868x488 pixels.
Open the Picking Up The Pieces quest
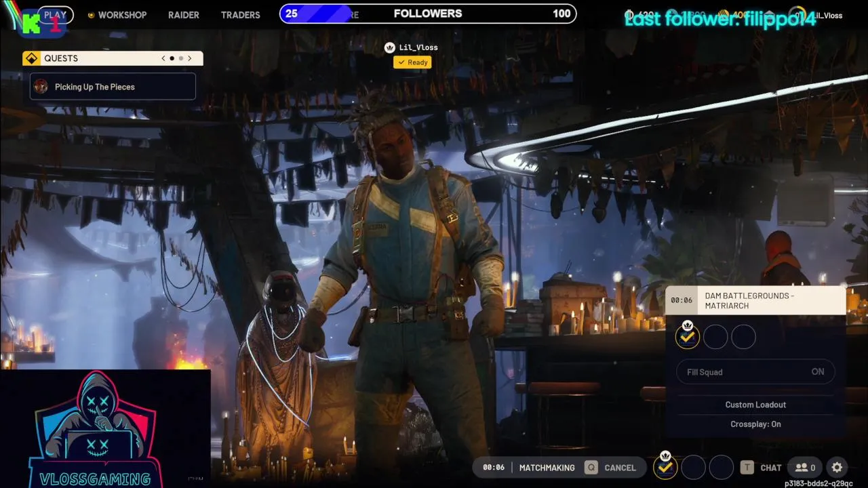click(x=113, y=87)
